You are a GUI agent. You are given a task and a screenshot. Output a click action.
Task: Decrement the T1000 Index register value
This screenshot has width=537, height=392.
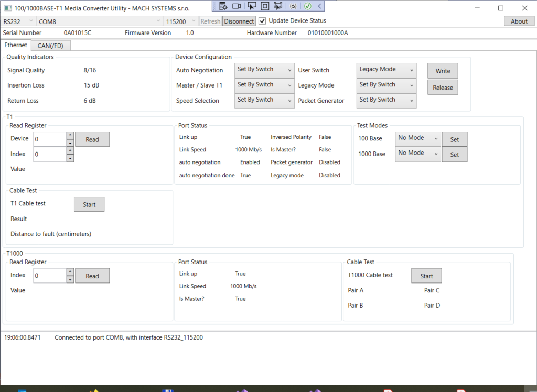(x=70, y=279)
